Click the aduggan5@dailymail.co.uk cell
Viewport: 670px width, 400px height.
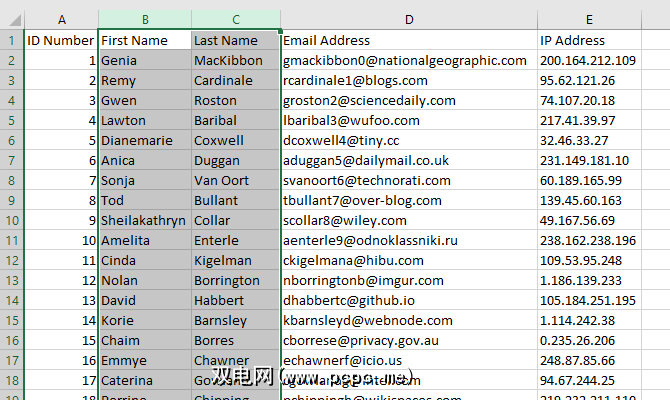[x=409, y=161]
